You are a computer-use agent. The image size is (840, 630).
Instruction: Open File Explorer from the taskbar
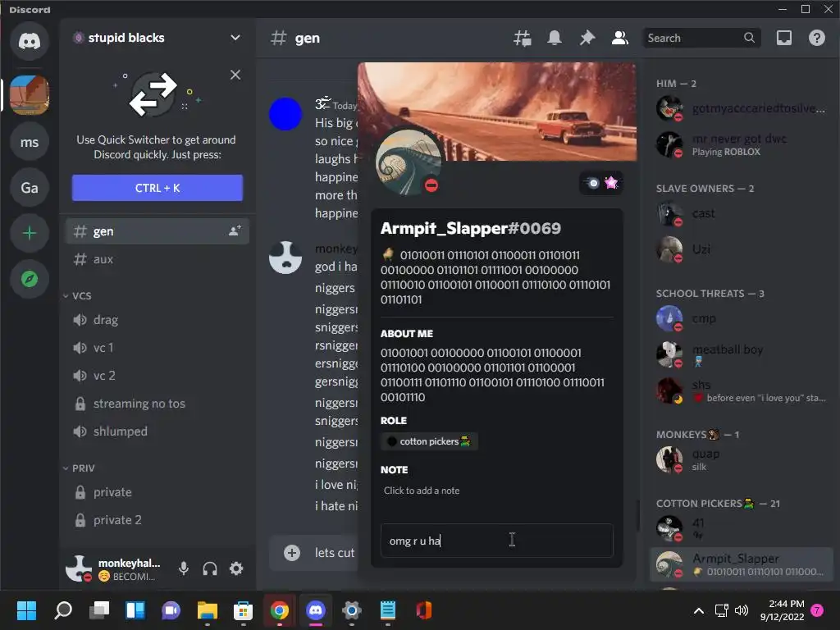click(x=208, y=610)
